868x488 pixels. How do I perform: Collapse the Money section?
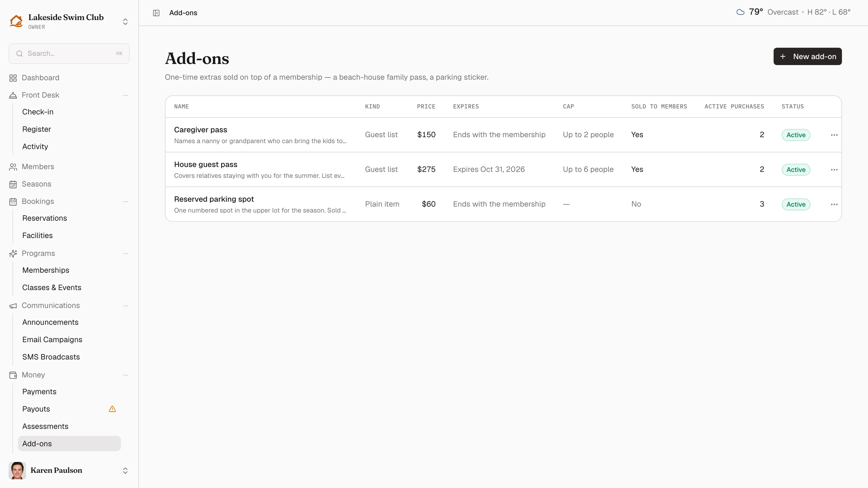[126, 375]
